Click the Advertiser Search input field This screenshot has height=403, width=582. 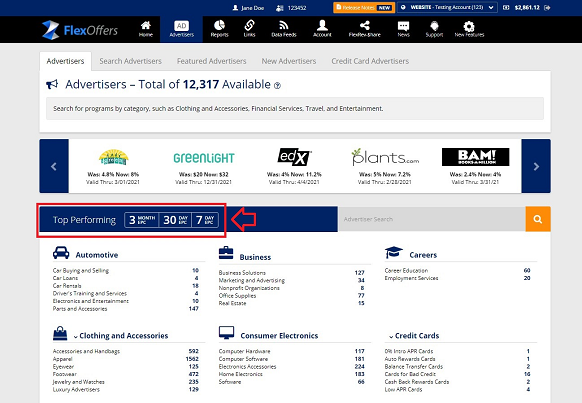tap(432, 219)
